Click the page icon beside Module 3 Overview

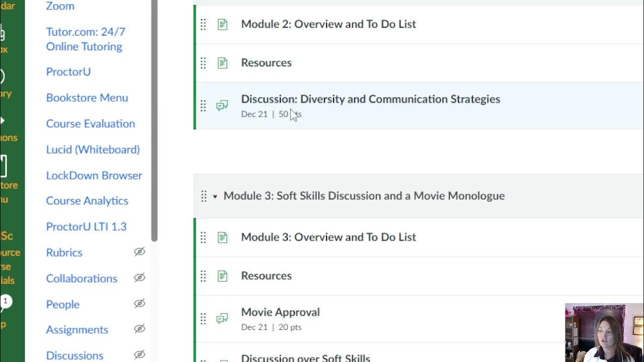point(222,237)
